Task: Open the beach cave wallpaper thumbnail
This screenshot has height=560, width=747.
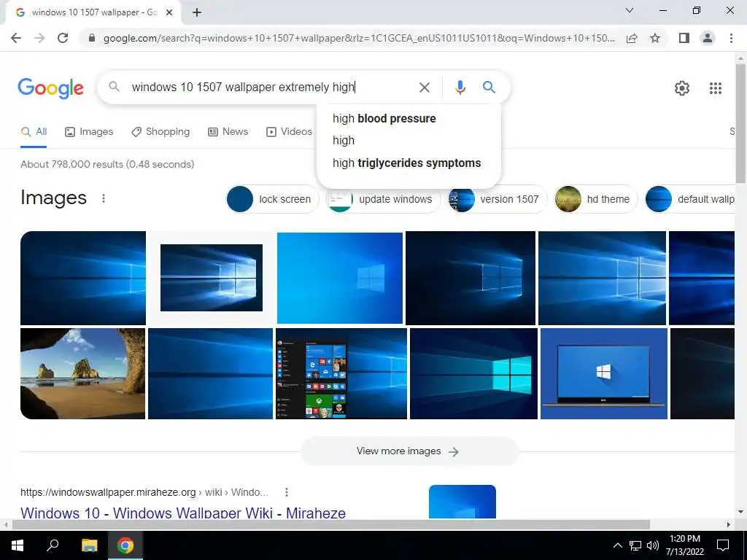Action: (x=83, y=374)
